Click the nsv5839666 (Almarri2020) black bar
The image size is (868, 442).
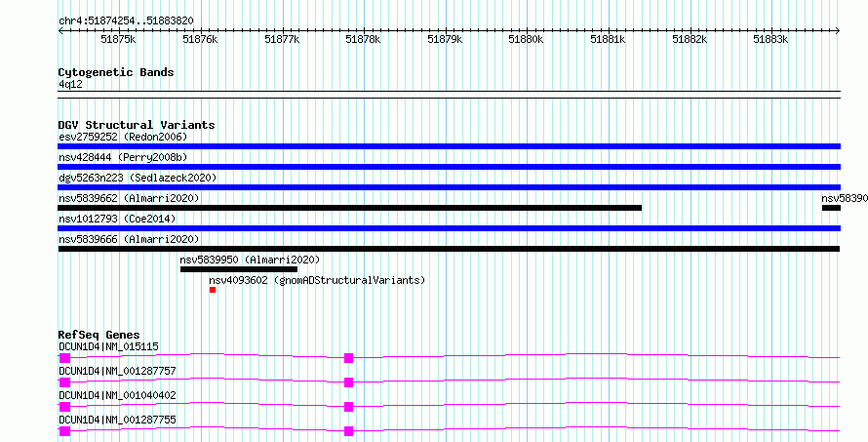pyautogui.click(x=449, y=249)
